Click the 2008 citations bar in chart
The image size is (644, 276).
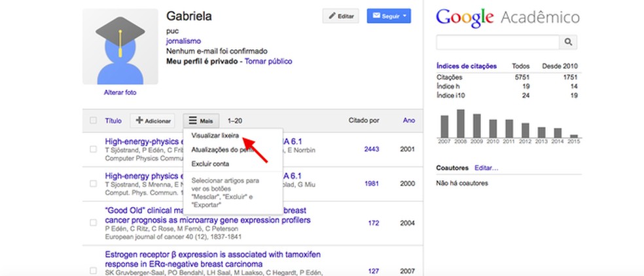(461, 123)
